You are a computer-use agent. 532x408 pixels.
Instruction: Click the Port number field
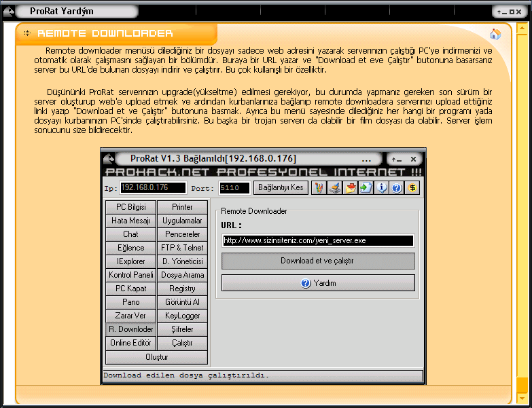click(234, 187)
